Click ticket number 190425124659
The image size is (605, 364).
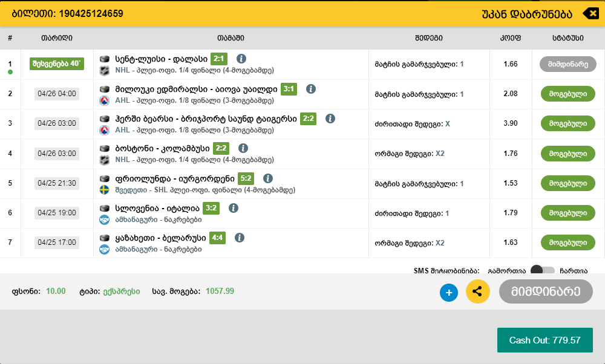[91, 13]
